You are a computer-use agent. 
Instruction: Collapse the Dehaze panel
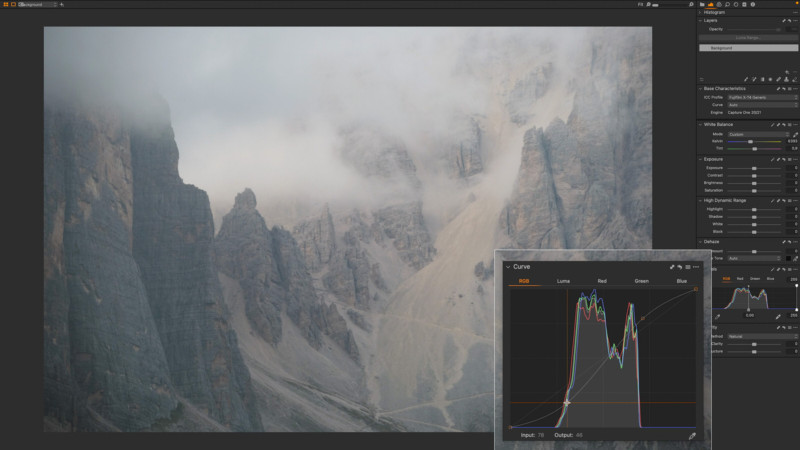point(701,242)
